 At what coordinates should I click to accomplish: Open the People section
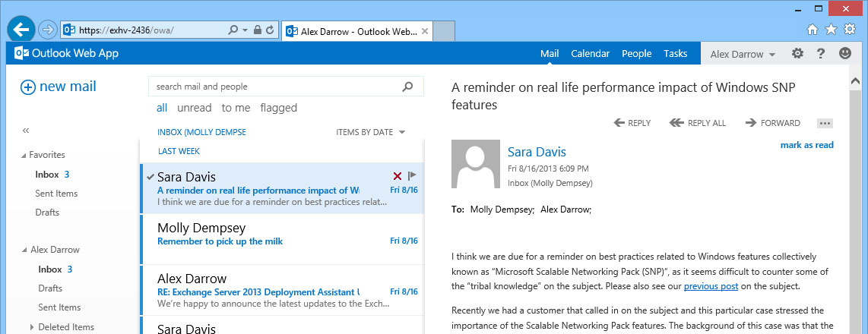(637, 54)
